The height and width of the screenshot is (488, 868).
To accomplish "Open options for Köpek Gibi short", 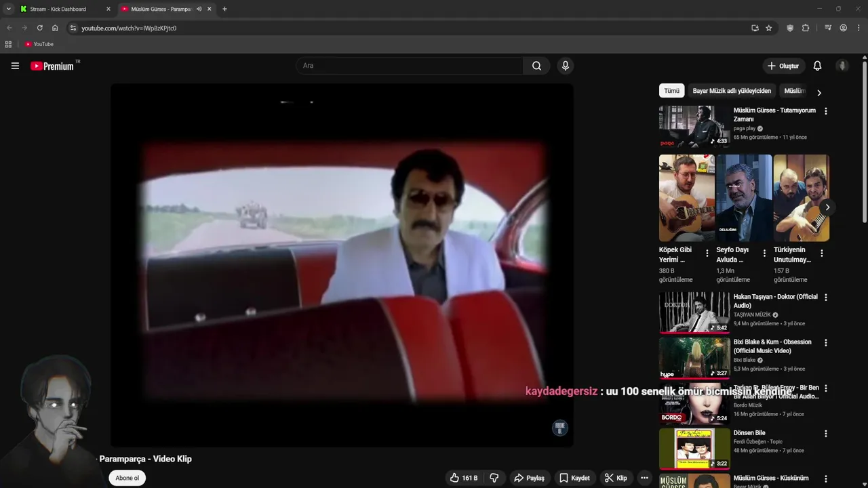I will tap(707, 253).
